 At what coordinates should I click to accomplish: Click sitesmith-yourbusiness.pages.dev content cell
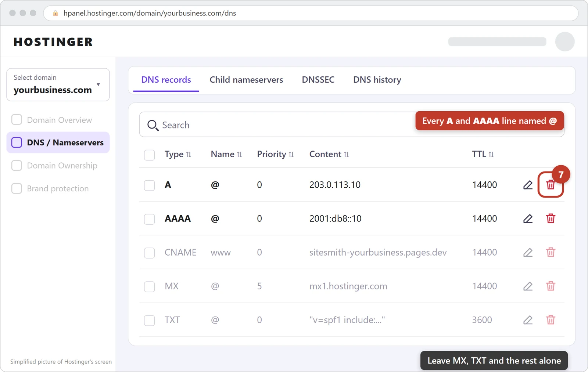pos(378,252)
